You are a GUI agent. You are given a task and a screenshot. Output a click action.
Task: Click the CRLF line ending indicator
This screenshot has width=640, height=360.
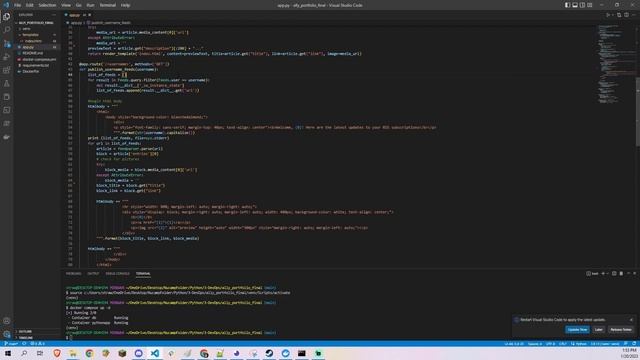563,344
